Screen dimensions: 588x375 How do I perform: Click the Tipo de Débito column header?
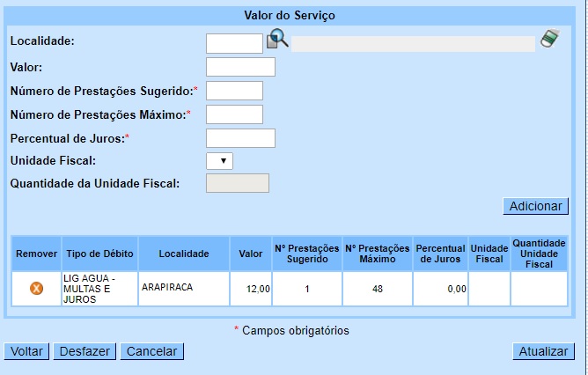pyautogui.click(x=99, y=254)
